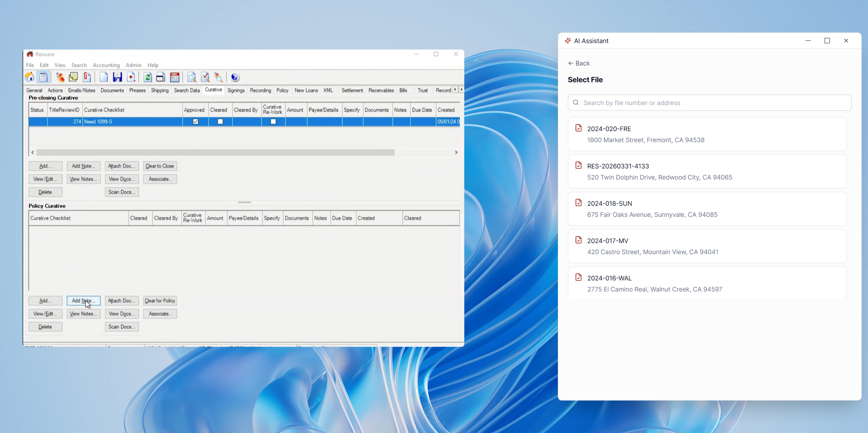Open the Edit menu
This screenshot has height=433, width=868.
click(x=44, y=65)
